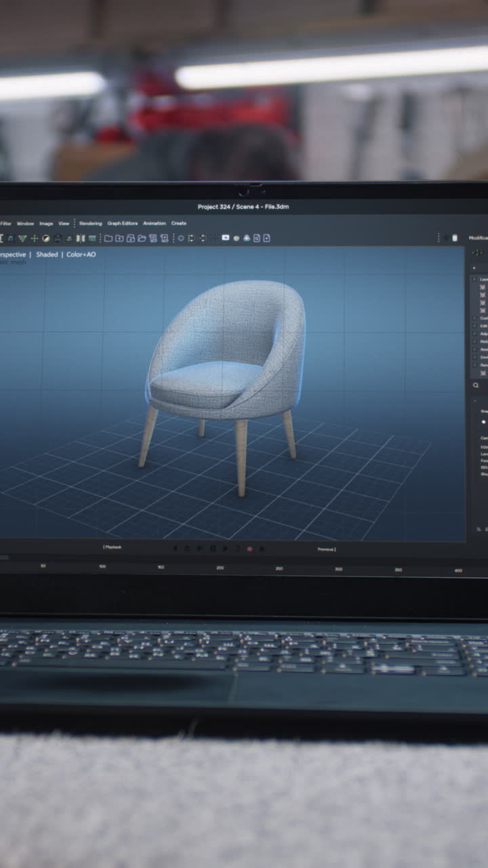The image size is (488, 868).
Task: Click the white image-frame toolbar icon
Action: click(x=225, y=238)
